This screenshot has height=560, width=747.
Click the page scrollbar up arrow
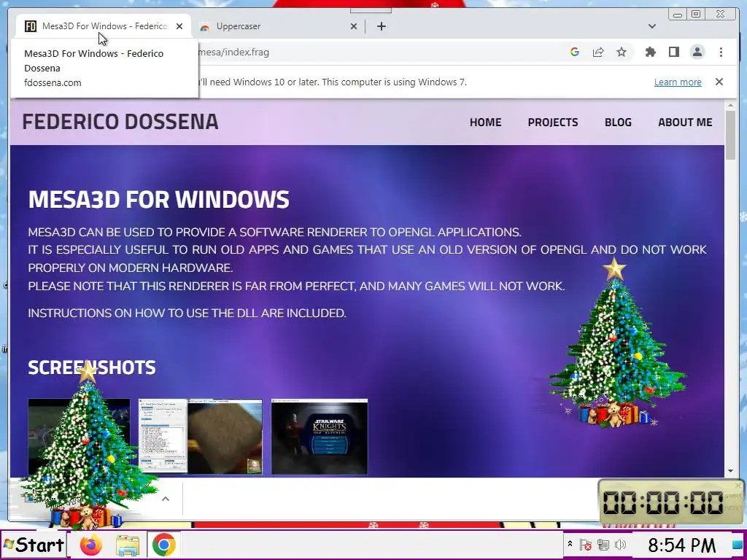pos(731,105)
